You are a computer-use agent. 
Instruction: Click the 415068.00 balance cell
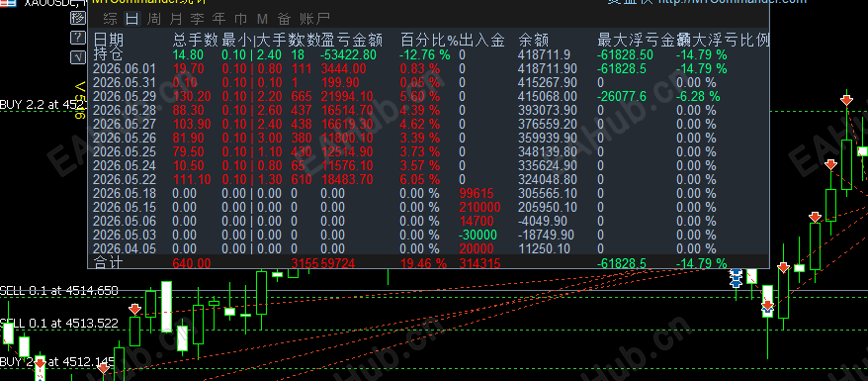[548, 96]
